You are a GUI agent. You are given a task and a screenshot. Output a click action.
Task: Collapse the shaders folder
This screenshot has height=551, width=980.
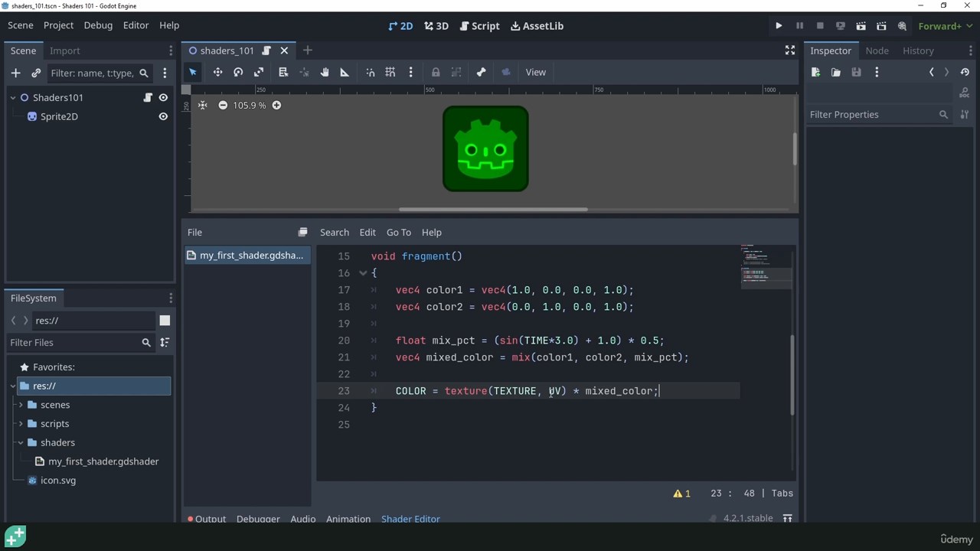pyautogui.click(x=21, y=442)
